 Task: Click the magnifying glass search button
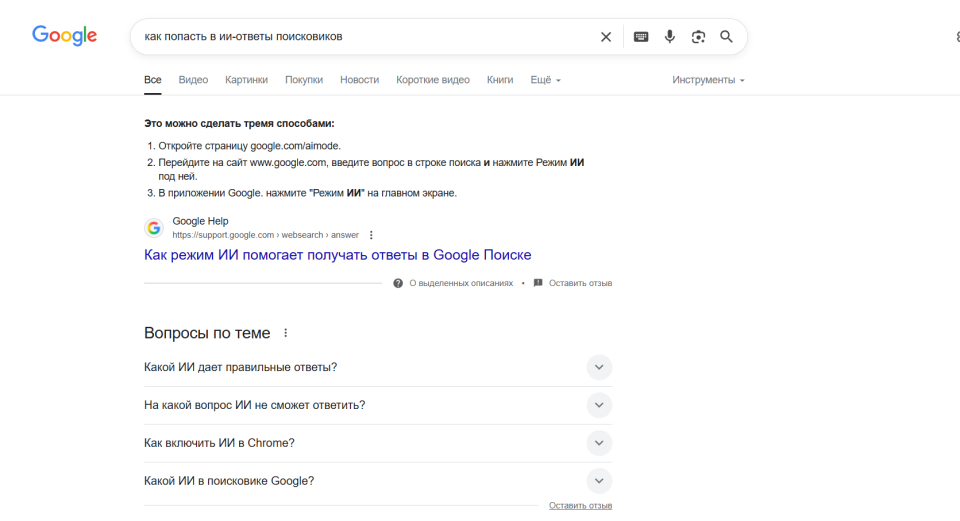[727, 37]
